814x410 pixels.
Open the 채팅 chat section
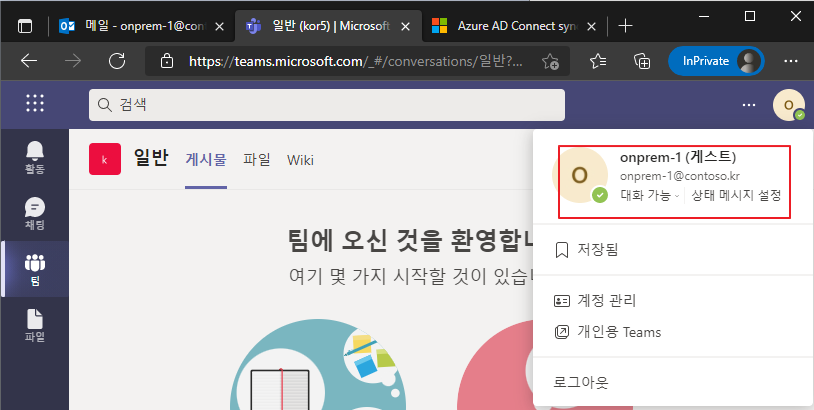tap(35, 213)
